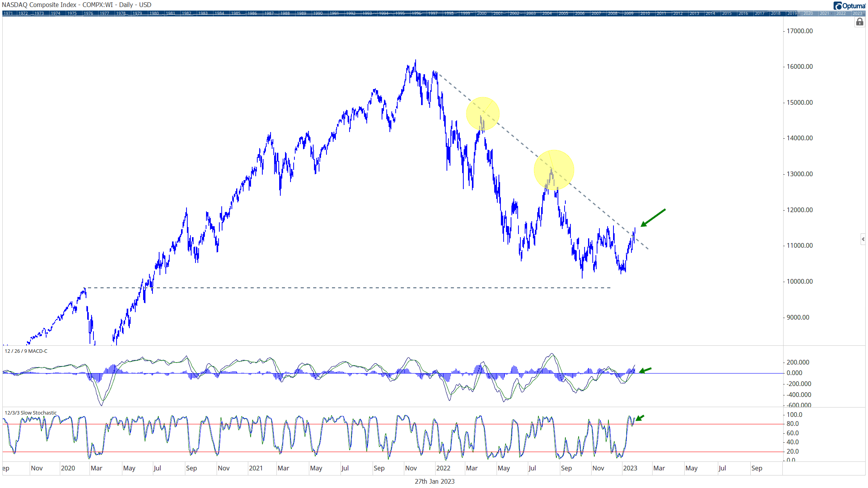Select the horizontal dashed support line near 9800
The height and width of the screenshot is (488, 868).
[x=348, y=288]
